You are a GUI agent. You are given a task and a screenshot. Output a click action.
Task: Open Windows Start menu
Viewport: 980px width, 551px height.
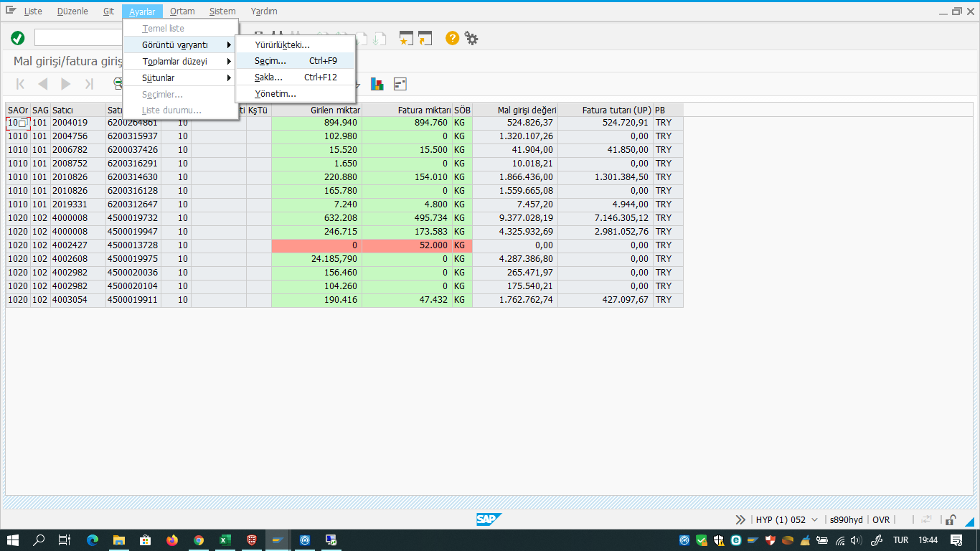tap(13, 540)
